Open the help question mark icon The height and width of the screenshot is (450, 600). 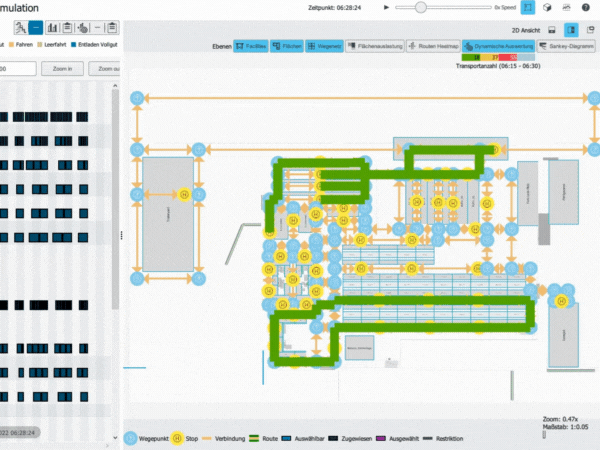point(586,8)
